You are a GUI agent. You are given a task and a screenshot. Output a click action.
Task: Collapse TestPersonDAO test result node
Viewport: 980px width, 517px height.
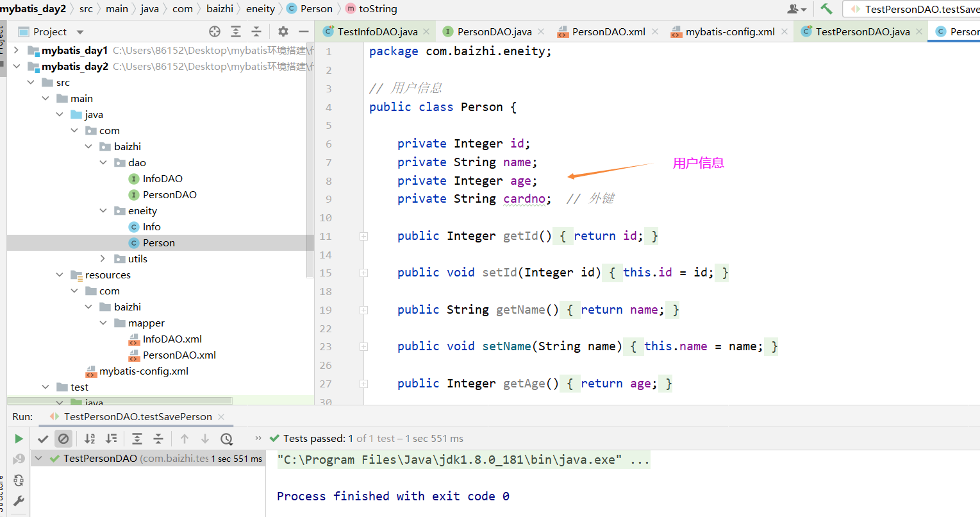38,458
